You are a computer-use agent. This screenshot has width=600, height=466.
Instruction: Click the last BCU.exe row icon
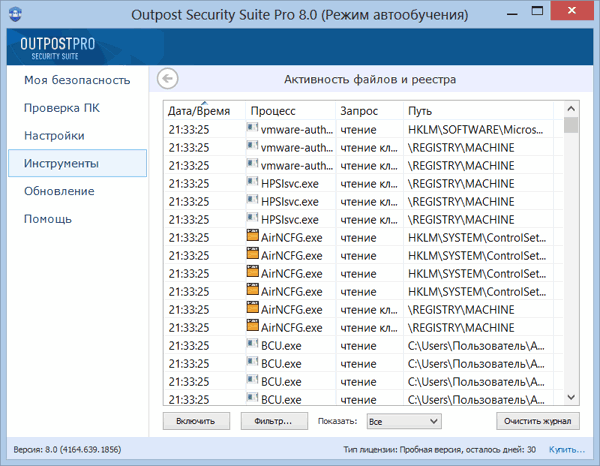(x=252, y=399)
